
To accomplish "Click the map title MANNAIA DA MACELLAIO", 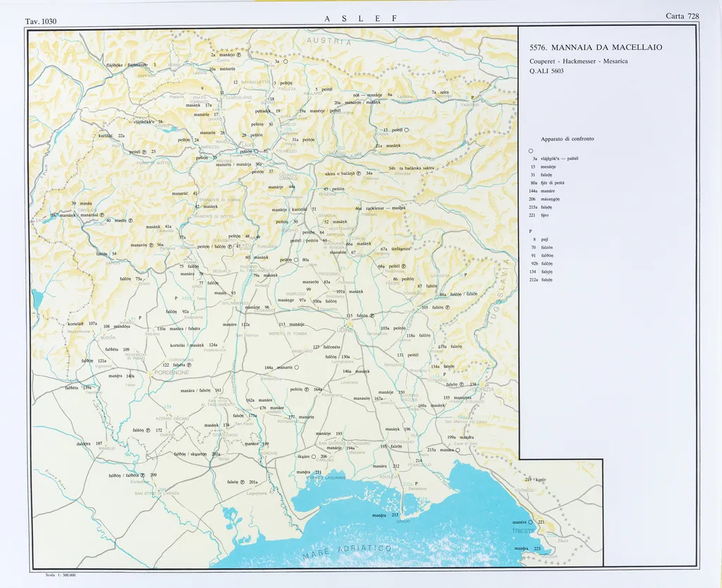I will (596, 48).
